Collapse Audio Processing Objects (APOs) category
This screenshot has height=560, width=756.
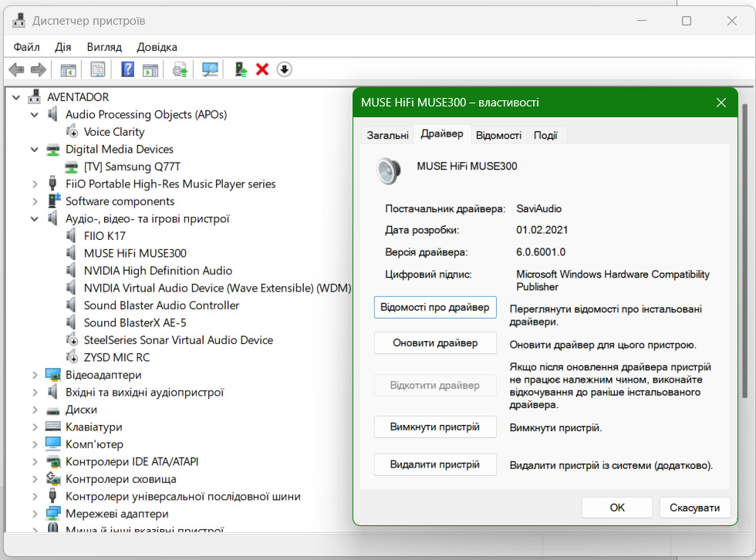pos(35,115)
